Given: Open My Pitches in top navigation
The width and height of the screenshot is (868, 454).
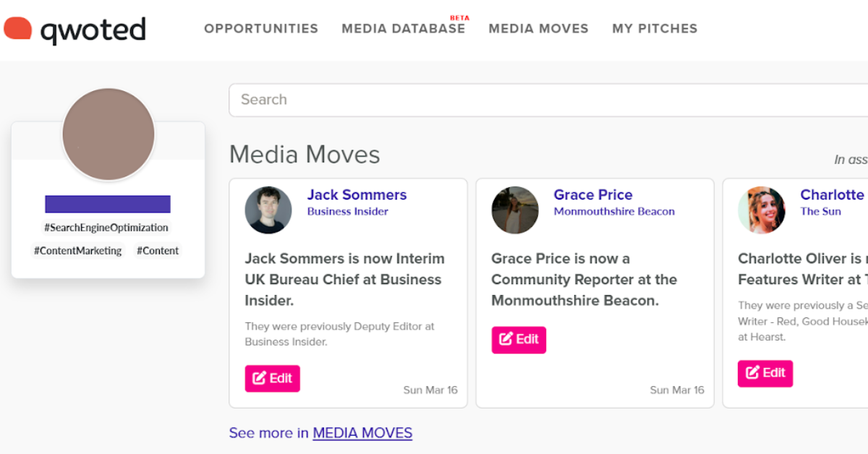Looking at the screenshot, I should point(655,28).
